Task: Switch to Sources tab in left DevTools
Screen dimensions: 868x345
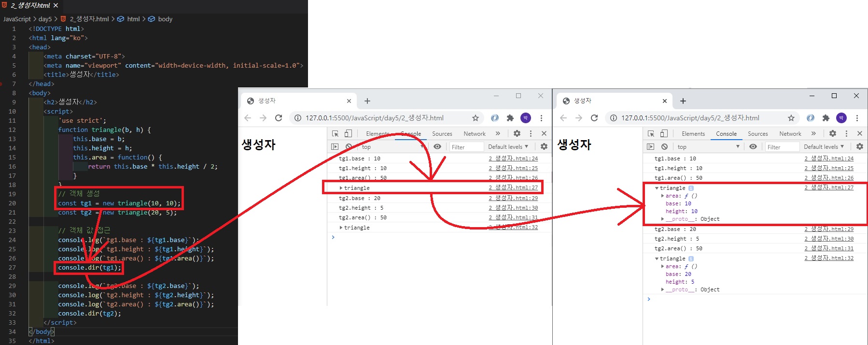Action: click(x=442, y=134)
